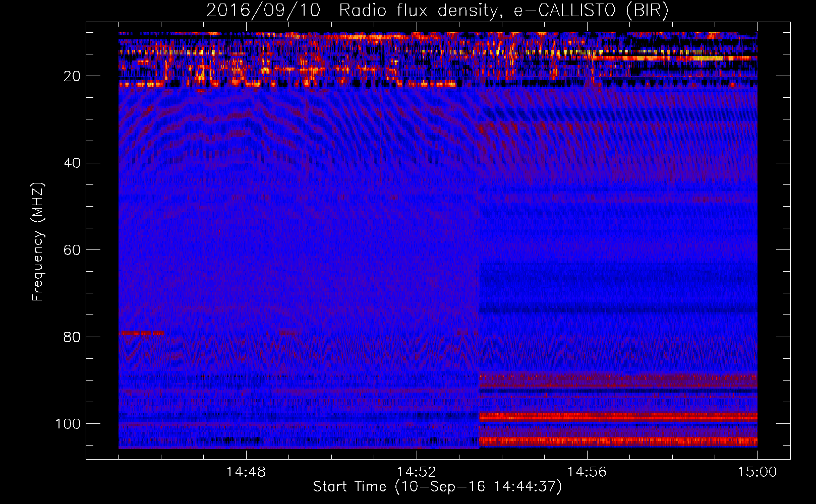
Task: Click the '80' frequency tick label
Action: coord(72,337)
